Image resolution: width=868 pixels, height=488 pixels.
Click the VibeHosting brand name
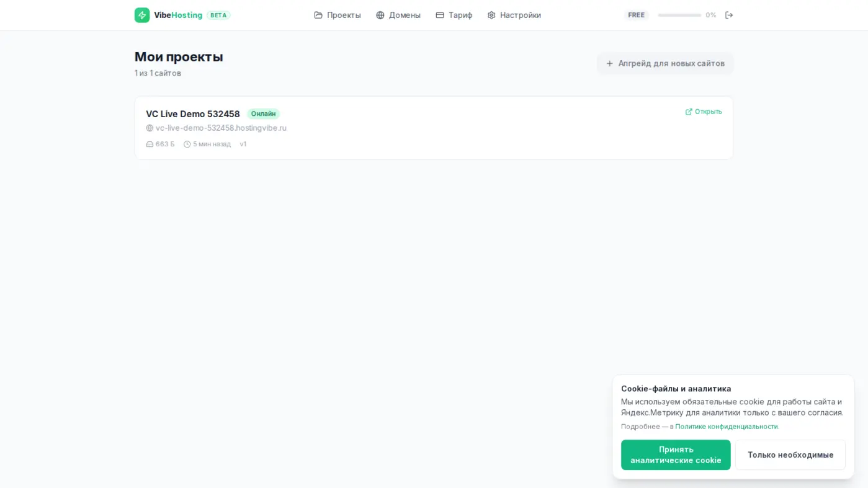click(x=178, y=15)
